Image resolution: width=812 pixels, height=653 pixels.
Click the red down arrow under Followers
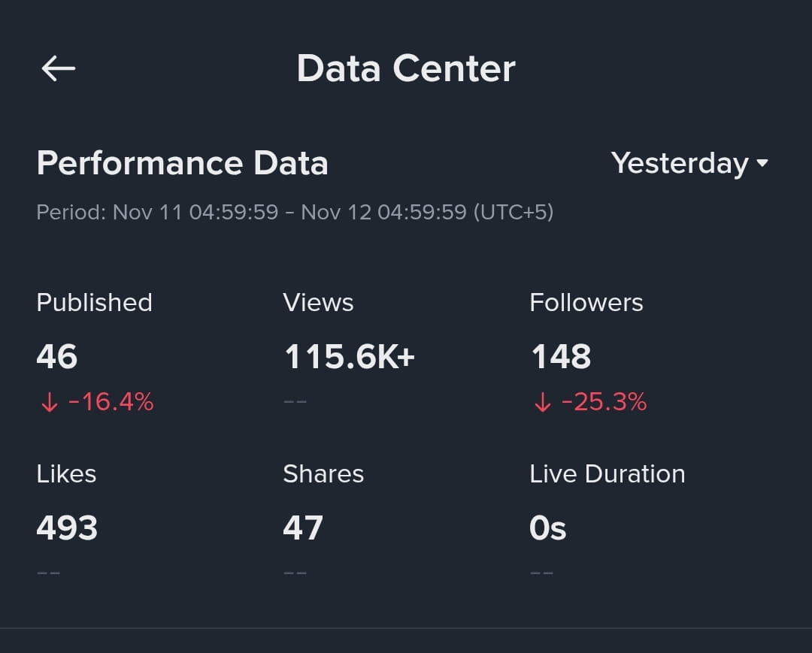(542, 401)
